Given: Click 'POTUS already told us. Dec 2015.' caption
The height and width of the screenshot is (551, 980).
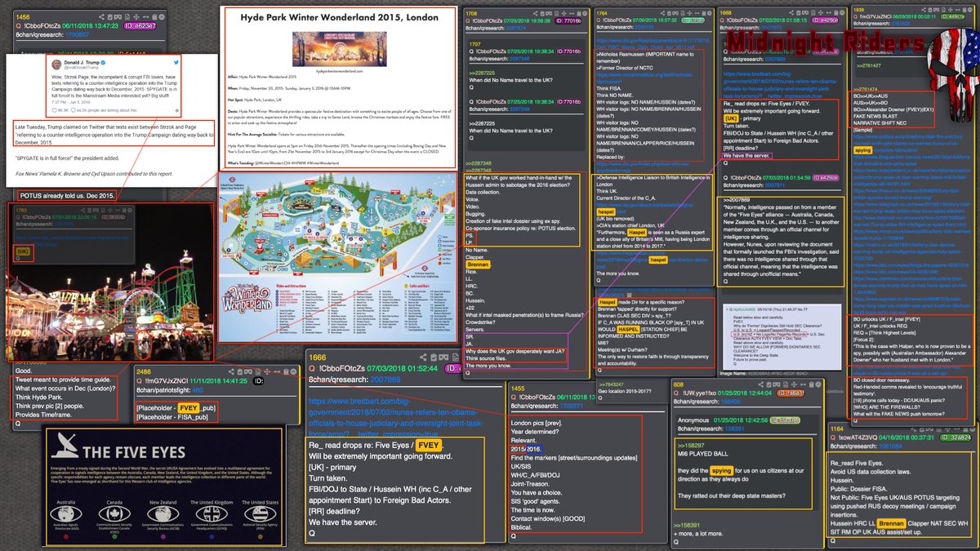Looking at the screenshot, I should [x=67, y=196].
